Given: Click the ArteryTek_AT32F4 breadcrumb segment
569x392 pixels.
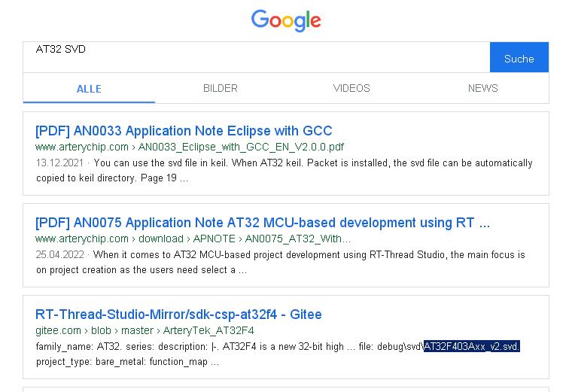Looking at the screenshot, I should point(208,330).
